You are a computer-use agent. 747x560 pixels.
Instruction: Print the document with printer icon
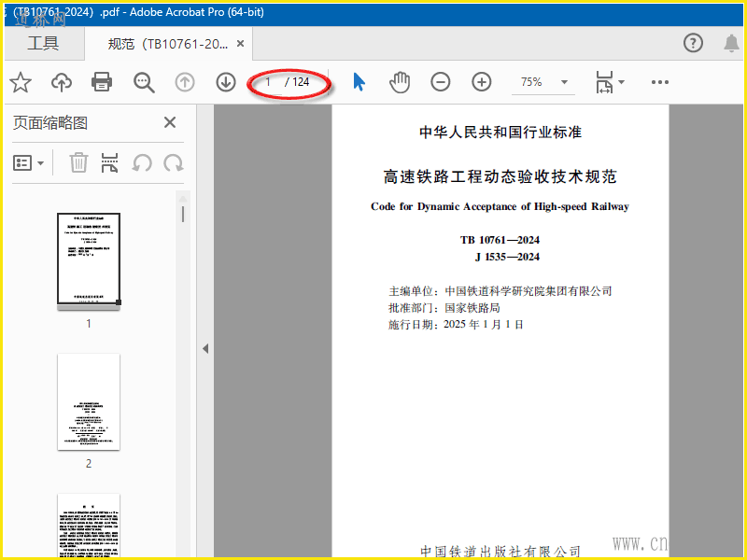102,82
